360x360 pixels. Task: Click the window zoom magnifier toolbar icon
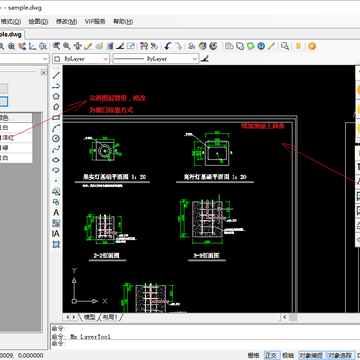[285, 46]
